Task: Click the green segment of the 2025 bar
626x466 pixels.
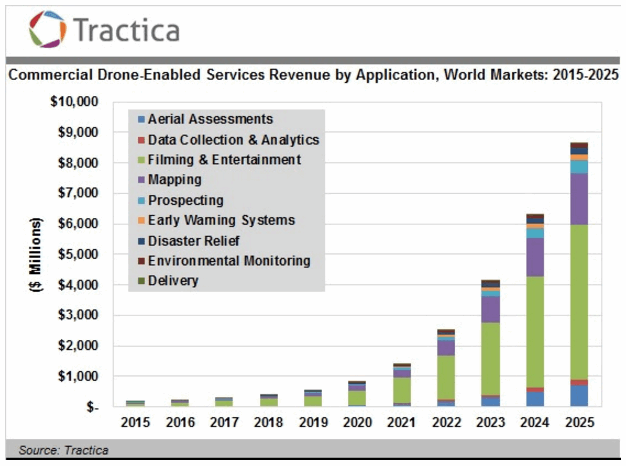Action: click(578, 300)
